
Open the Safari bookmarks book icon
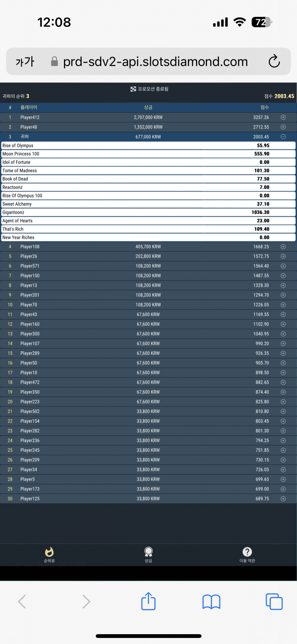tap(211, 602)
